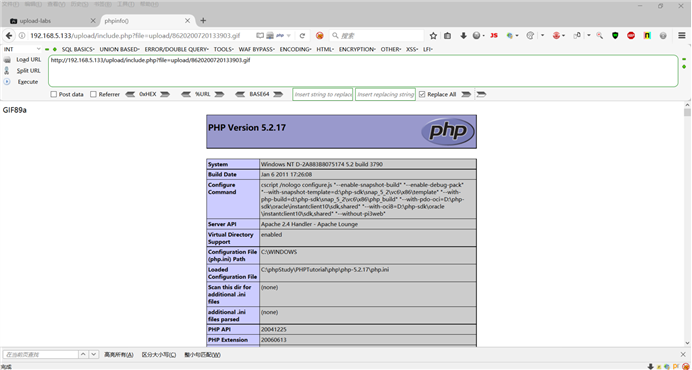Click find next down arrow
The width and height of the screenshot is (692, 370).
point(94,354)
